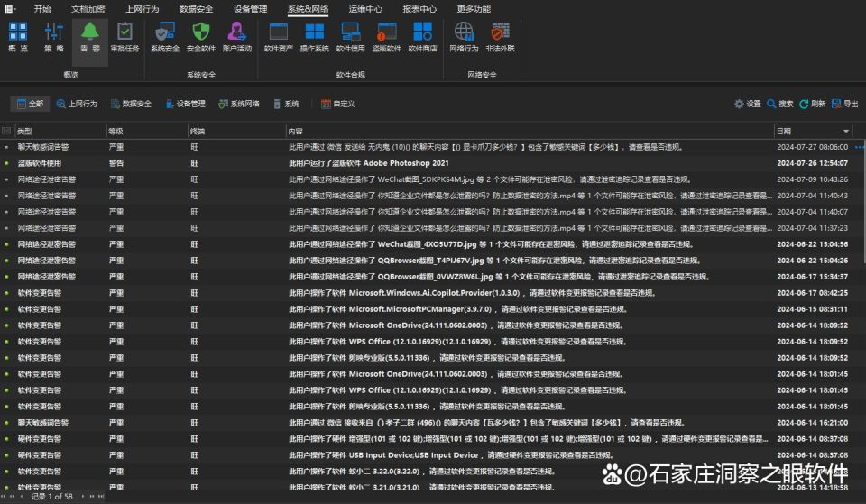
Task: Open the 审批任务 approval task icon
Action: [x=124, y=37]
